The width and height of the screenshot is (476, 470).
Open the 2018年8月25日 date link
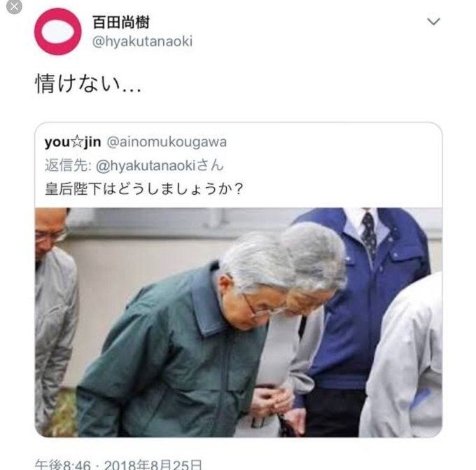[153, 464]
